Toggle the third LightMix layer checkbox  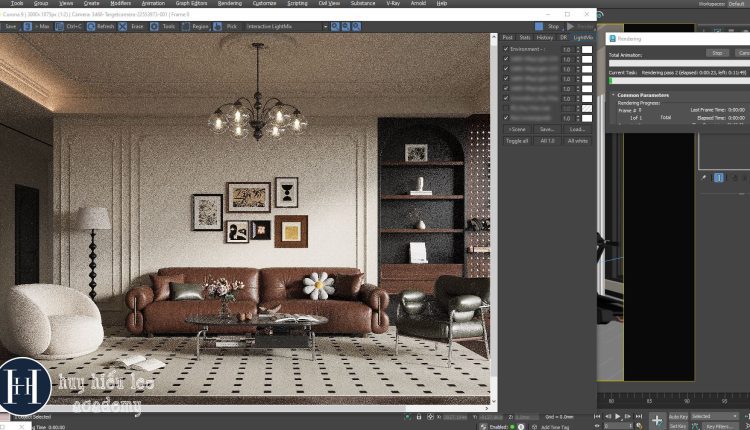[x=506, y=68]
